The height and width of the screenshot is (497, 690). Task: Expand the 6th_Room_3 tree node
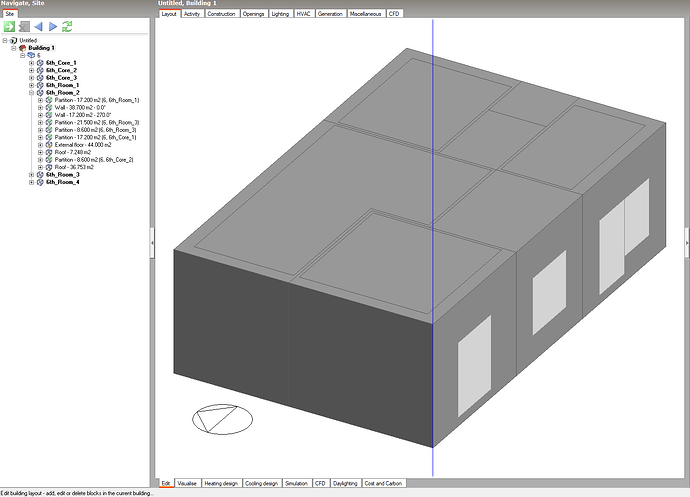pyautogui.click(x=31, y=175)
